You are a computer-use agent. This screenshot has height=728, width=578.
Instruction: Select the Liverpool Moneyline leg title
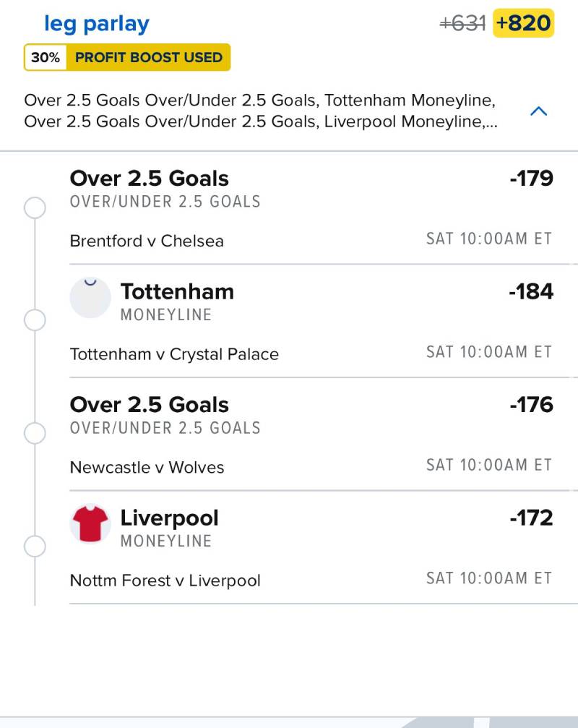coord(169,518)
